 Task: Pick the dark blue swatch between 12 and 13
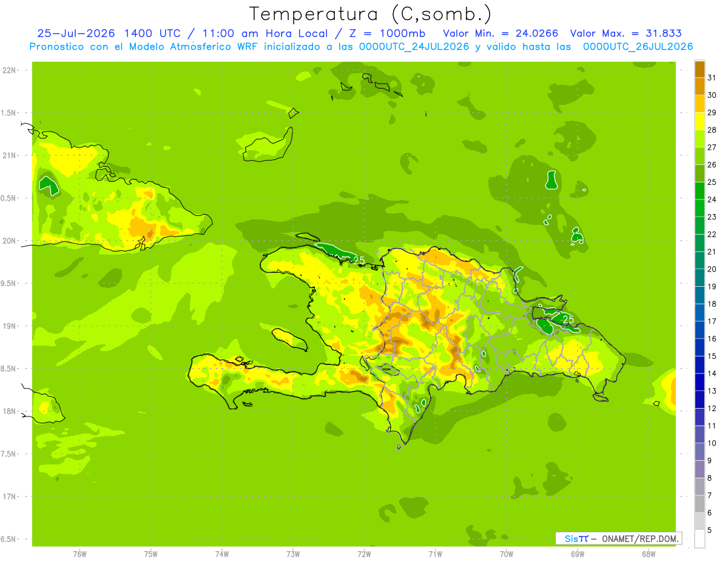pyautogui.click(x=699, y=400)
